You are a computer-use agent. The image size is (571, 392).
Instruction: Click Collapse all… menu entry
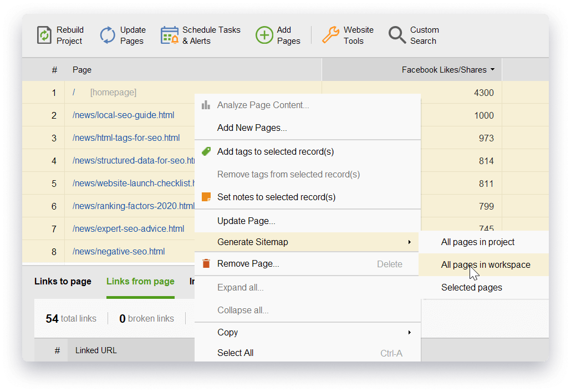pyautogui.click(x=243, y=310)
